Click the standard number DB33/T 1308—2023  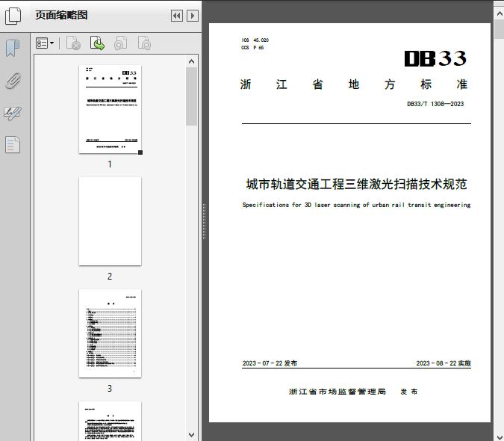click(x=435, y=104)
